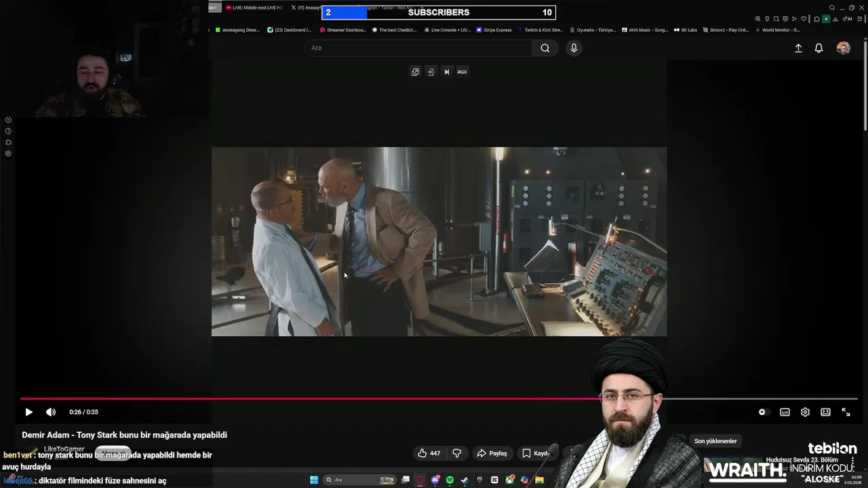This screenshot has width=868, height=488.
Task: Open Xbox app from the taskbar
Action: point(509,480)
